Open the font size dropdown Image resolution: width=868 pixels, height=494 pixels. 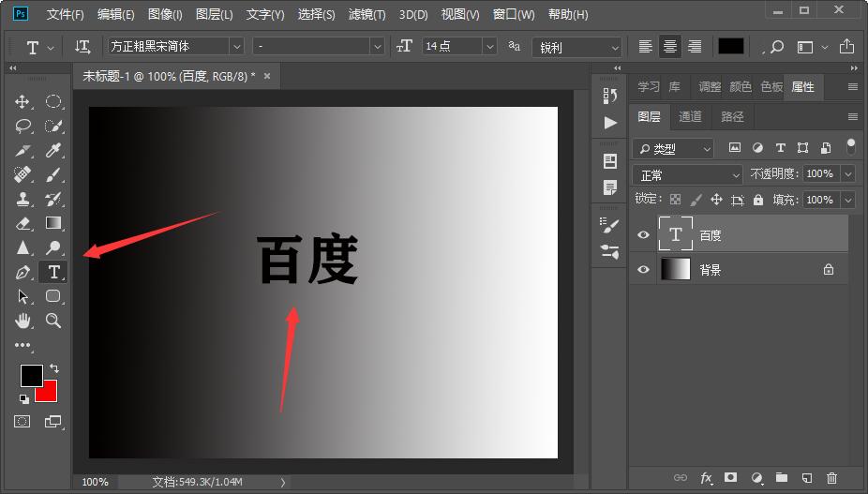pos(489,47)
